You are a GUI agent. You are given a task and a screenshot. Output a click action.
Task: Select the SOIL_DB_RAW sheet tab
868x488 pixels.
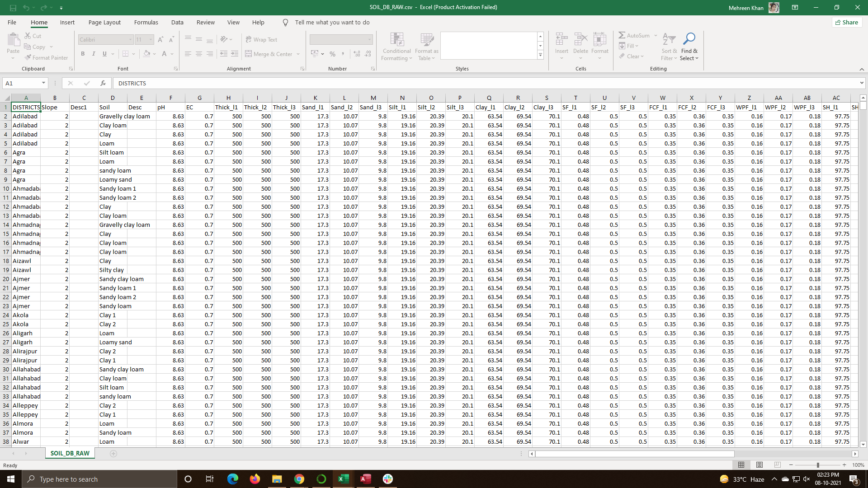click(70, 453)
